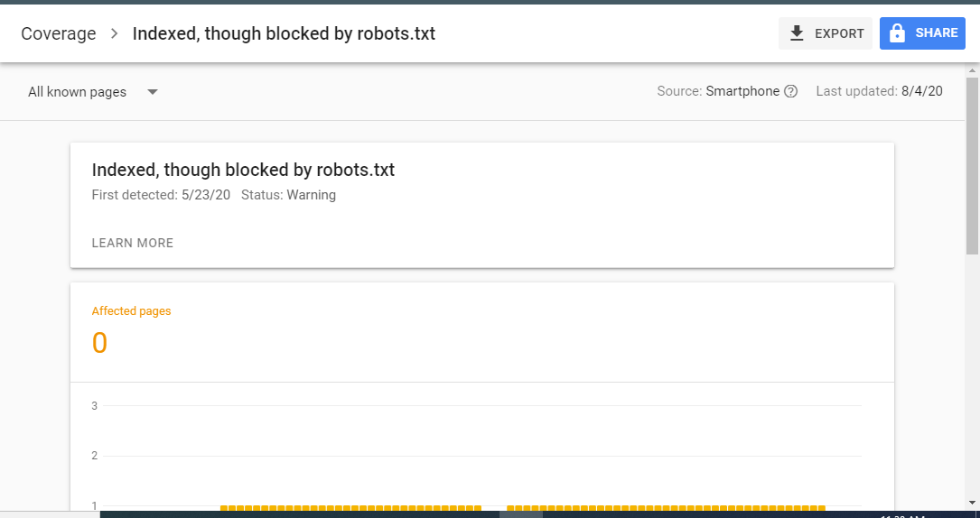Image resolution: width=980 pixels, height=518 pixels.
Task: Click the vertical scrollbar thumb
Action: click(972, 166)
